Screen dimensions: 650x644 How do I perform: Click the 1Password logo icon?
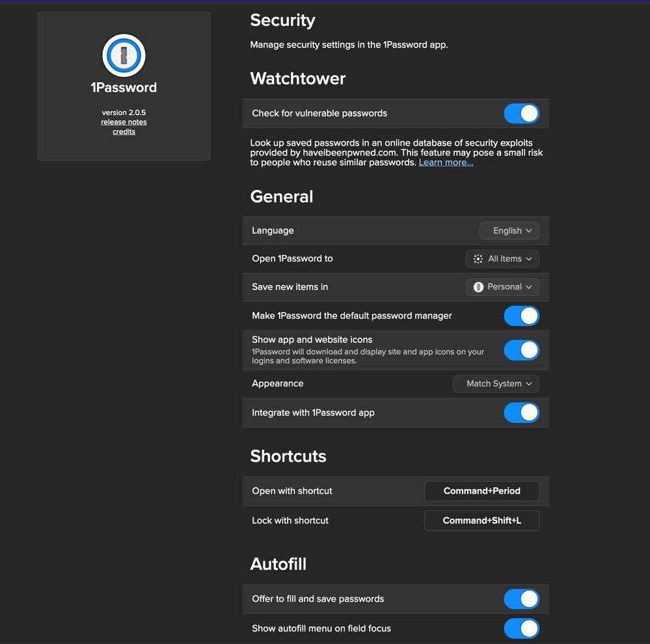tap(124, 55)
